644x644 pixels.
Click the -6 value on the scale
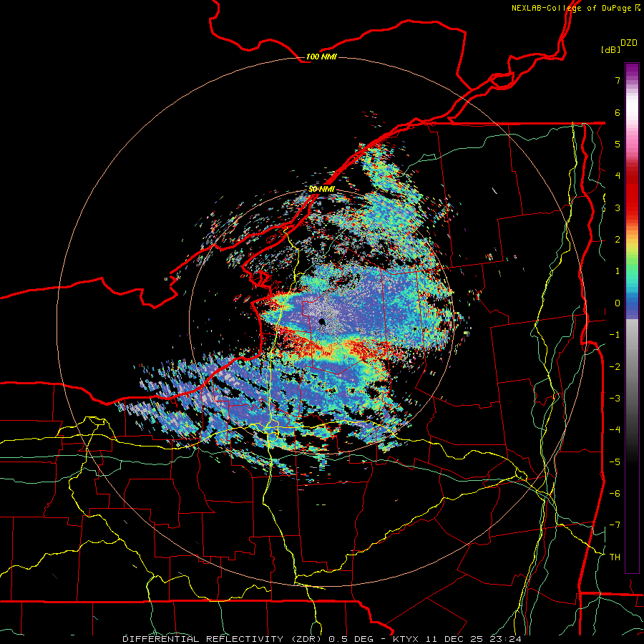pos(615,493)
